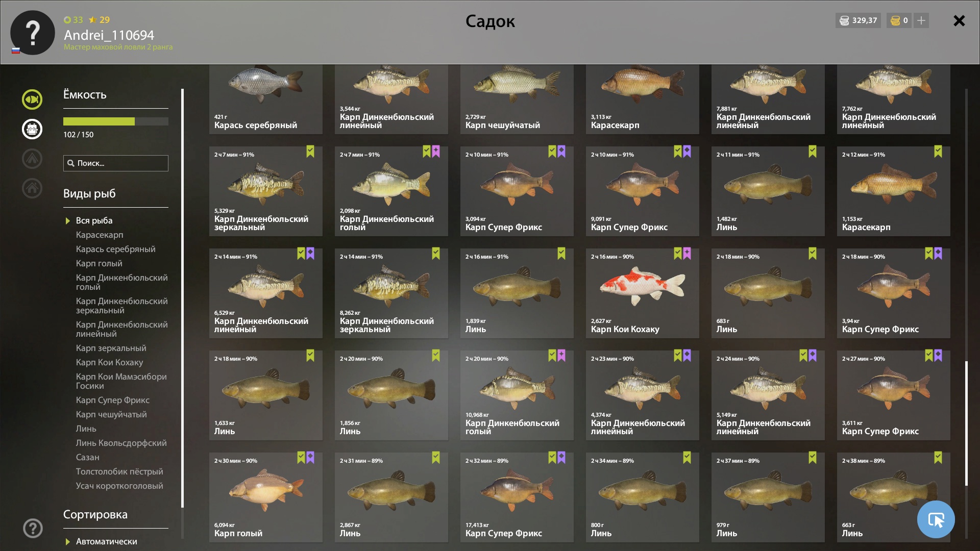Toggle green bookmark on 17,413 кг Карп Супер Фрикс
The width and height of the screenshot is (980, 551).
click(x=552, y=458)
